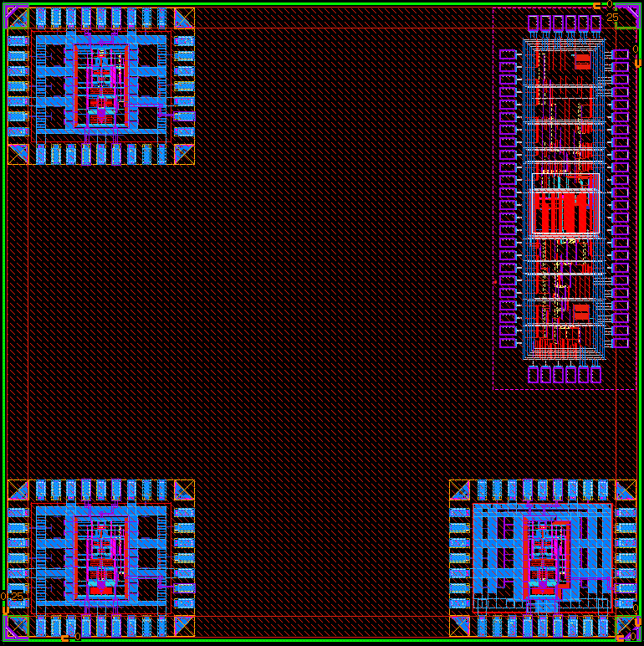
Task: Select the small red cell atop the tall module
Action: click(x=581, y=61)
